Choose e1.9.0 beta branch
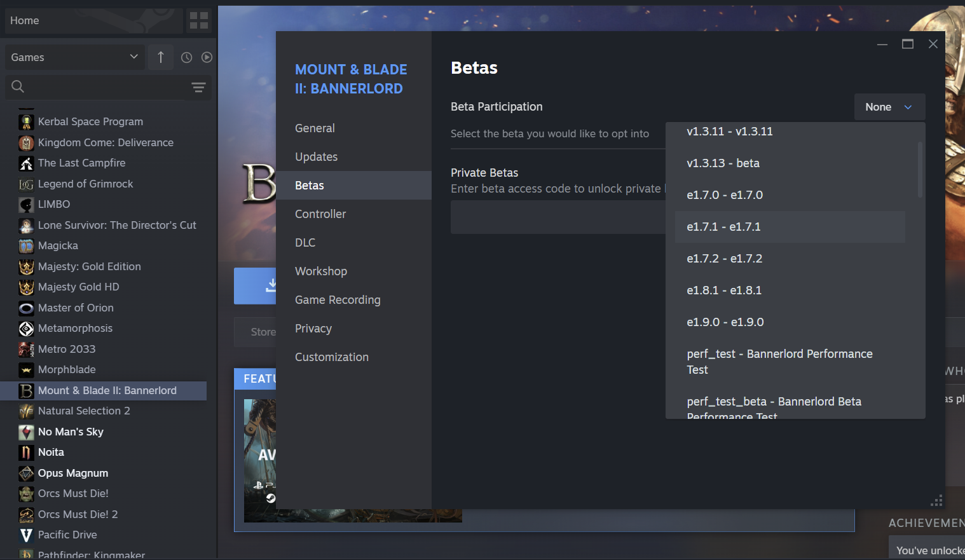This screenshot has width=965, height=560. 790,322
